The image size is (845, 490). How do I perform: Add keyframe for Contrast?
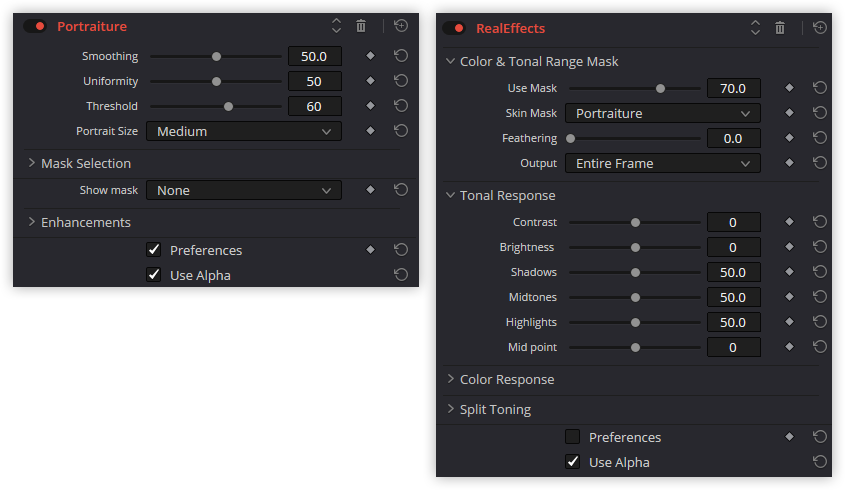pos(789,222)
